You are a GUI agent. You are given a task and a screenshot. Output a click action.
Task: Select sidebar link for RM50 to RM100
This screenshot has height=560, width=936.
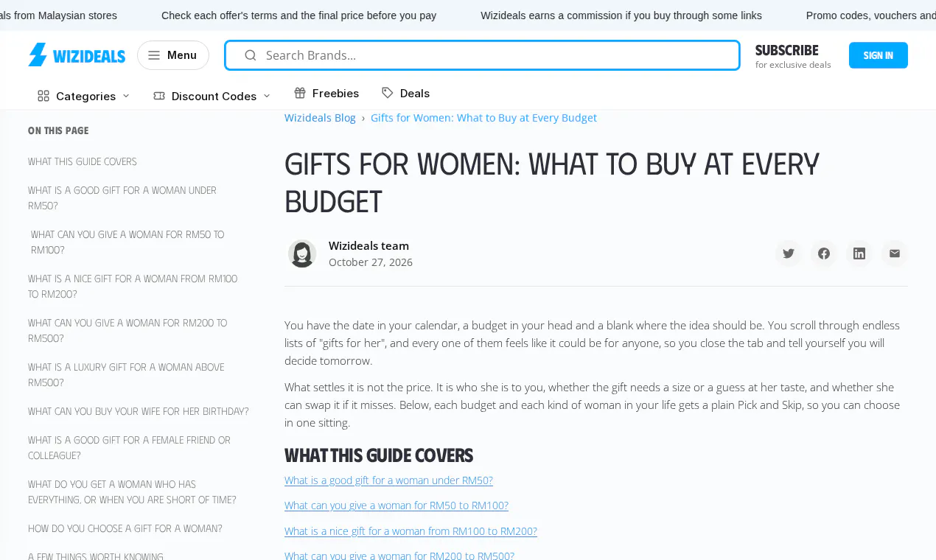[128, 242]
